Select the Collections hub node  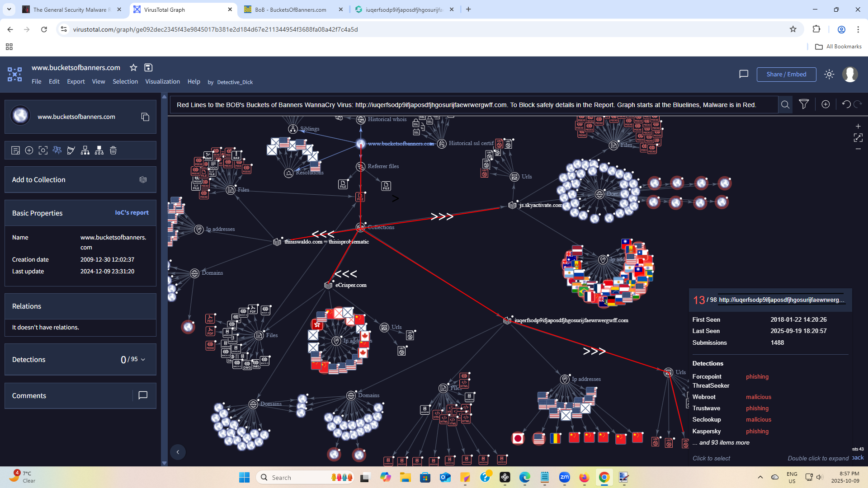360,227
